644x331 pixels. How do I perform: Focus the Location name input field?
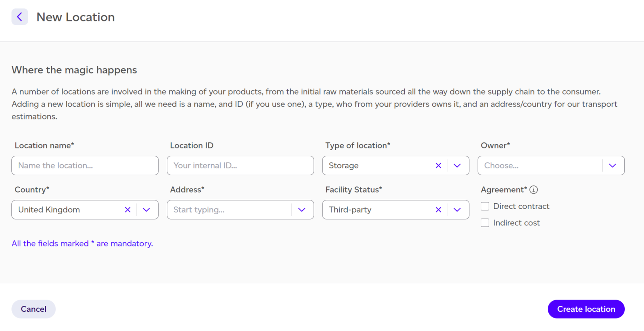[x=85, y=166]
